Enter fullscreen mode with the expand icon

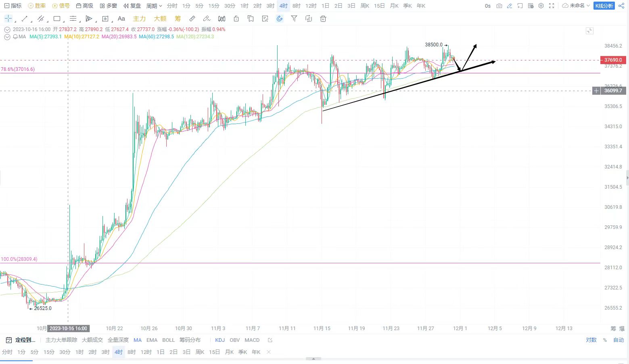pos(552,6)
